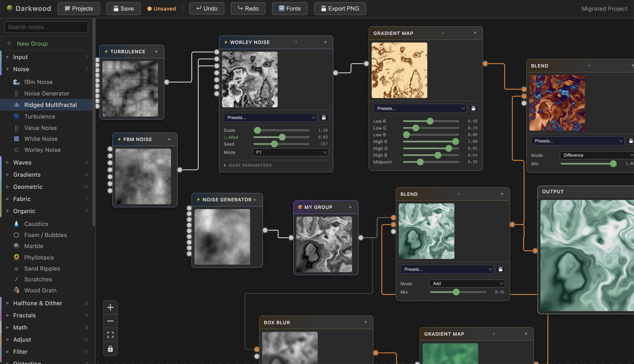Click the New Group link
The height and width of the screenshot is (364, 634).
(x=32, y=43)
